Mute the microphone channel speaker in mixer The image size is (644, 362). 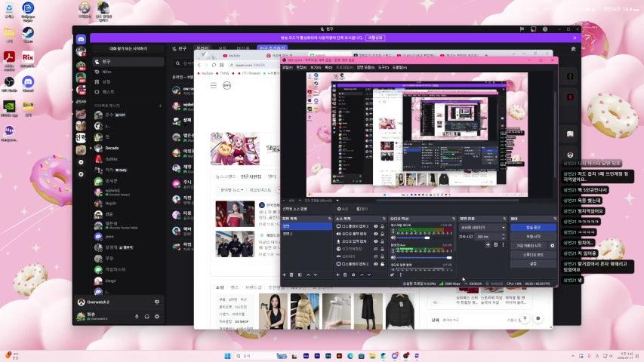pyautogui.click(x=393, y=258)
